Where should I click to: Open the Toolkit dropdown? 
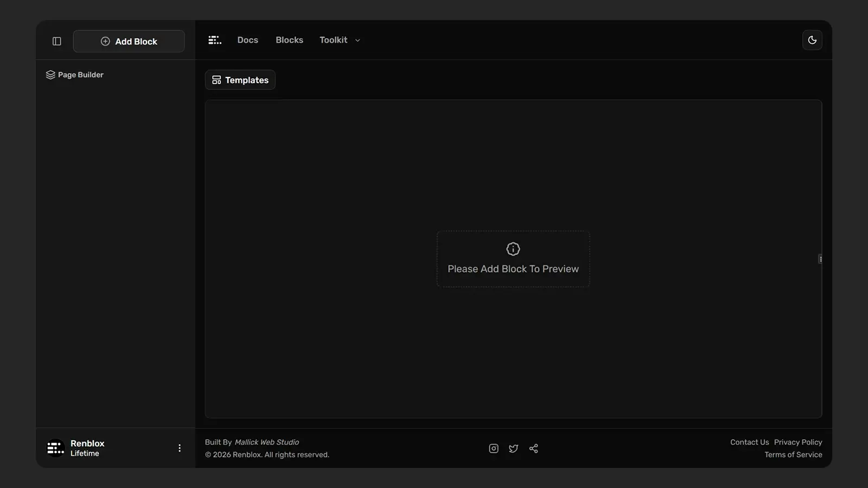point(339,40)
